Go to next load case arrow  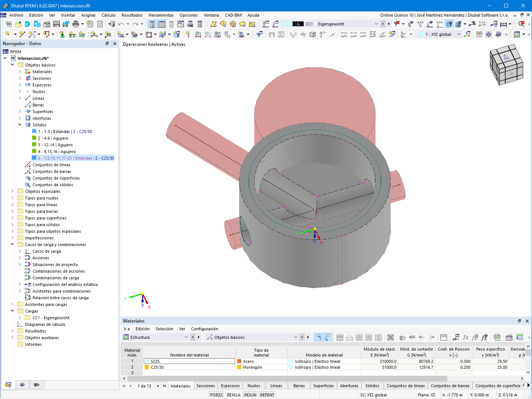coord(389,24)
